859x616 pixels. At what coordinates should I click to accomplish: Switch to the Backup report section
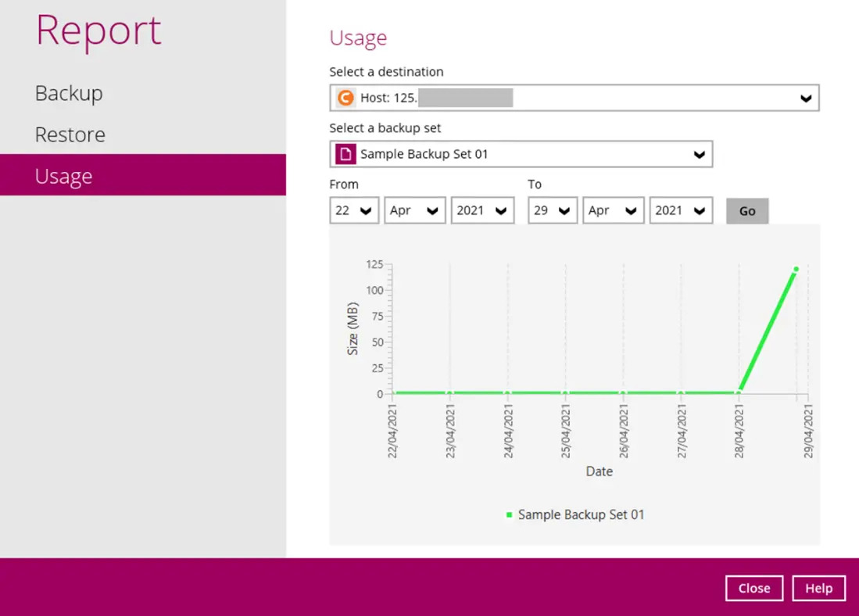pyautogui.click(x=69, y=93)
